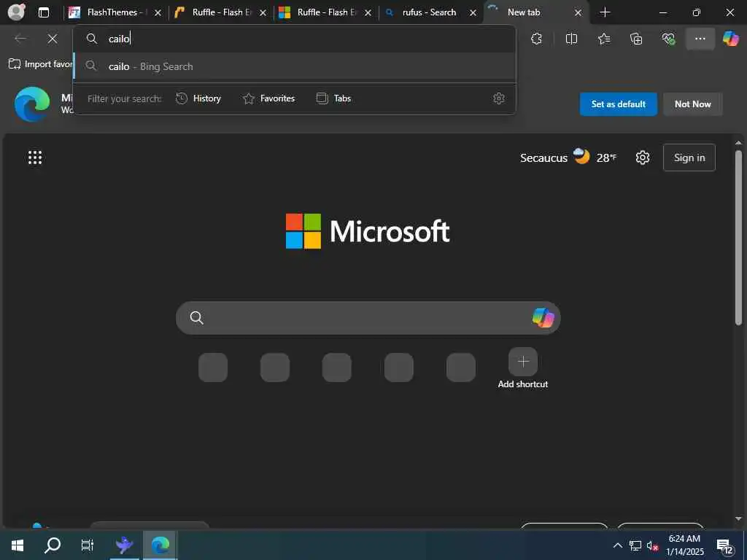This screenshot has height=560, width=747.
Task: Stop loading the page
Action: 53,39
